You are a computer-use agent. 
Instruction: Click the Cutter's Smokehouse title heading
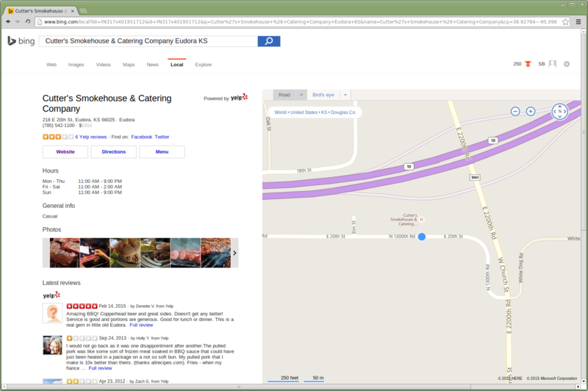(x=107, y=104)
